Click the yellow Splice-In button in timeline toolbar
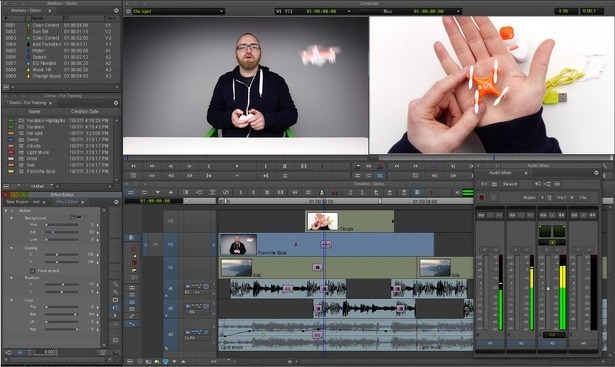 (x=322, y=193)
